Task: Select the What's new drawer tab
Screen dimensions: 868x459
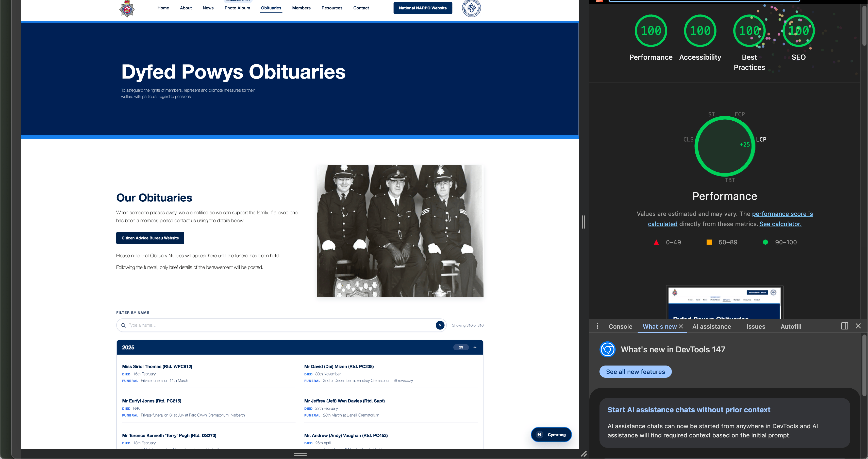Action: (x=659, y=326)
